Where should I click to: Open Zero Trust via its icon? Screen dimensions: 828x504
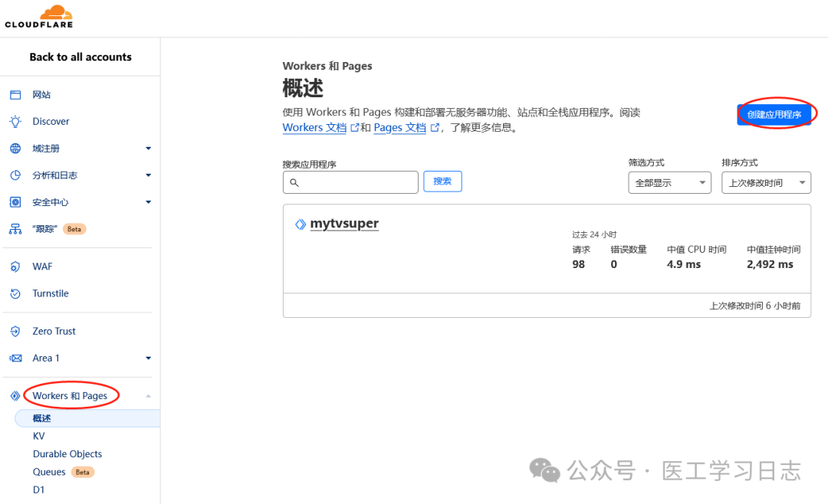point(15,330)
